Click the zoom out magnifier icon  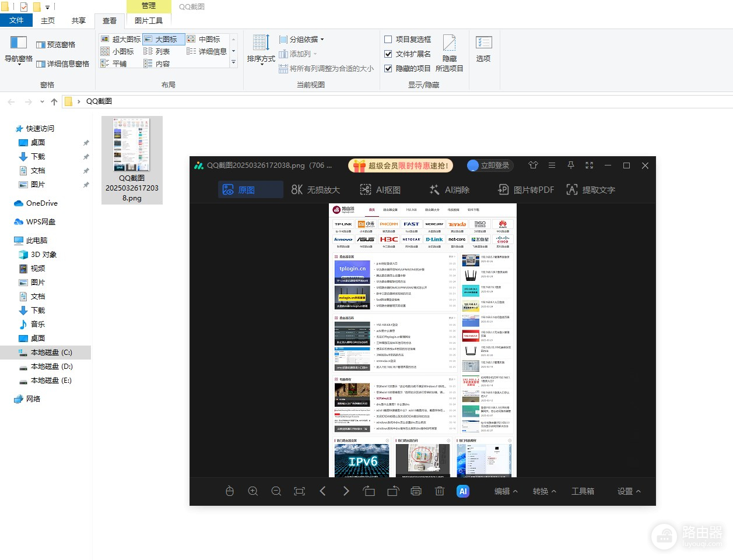(276, 491)
